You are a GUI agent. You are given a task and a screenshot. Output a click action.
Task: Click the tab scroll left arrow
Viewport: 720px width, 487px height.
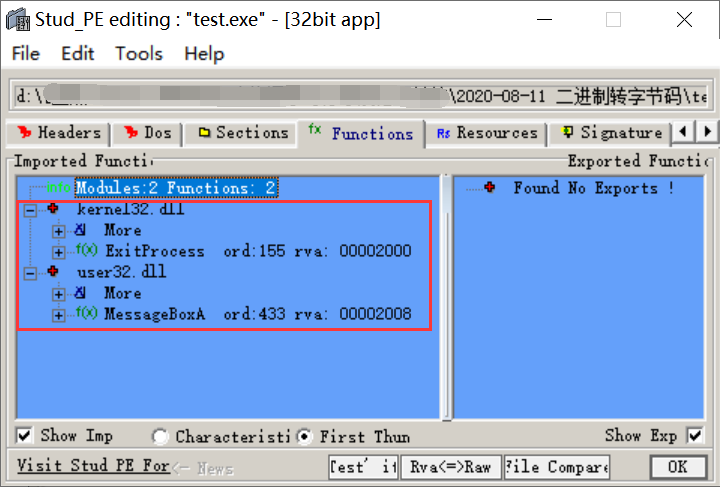pos(683,132)
